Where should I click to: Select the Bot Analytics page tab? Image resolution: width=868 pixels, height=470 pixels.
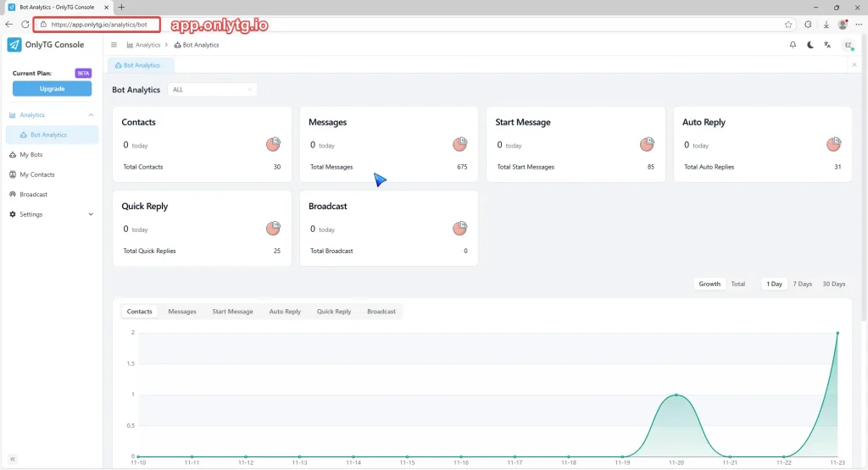(x=142, y=65)
